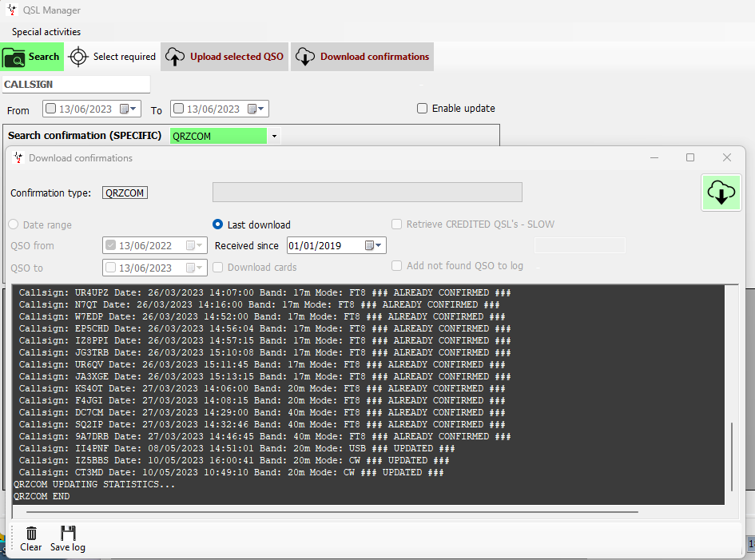The height and width of the screenshot is (560, 755).
Task: Click the JG3TRB log line
Action: (x=264, y=352)
